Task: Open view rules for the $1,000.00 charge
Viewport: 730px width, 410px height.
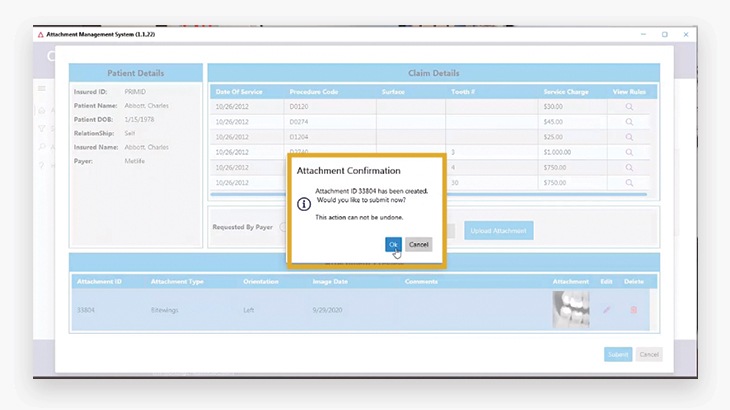Action: (629, 152)
